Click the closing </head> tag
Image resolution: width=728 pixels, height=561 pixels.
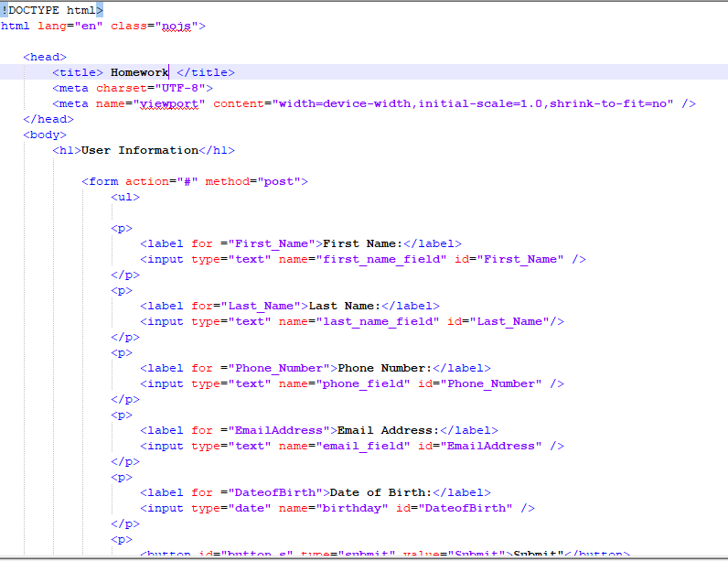point(48,119)
